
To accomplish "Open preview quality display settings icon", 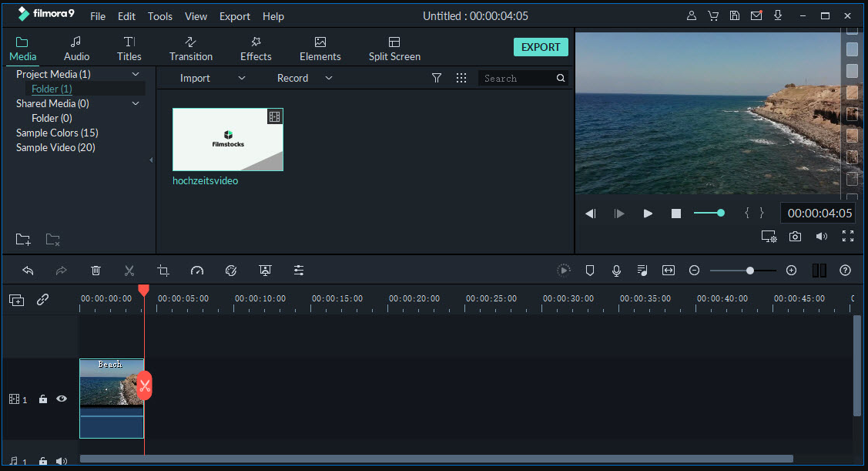I will 769,237.
